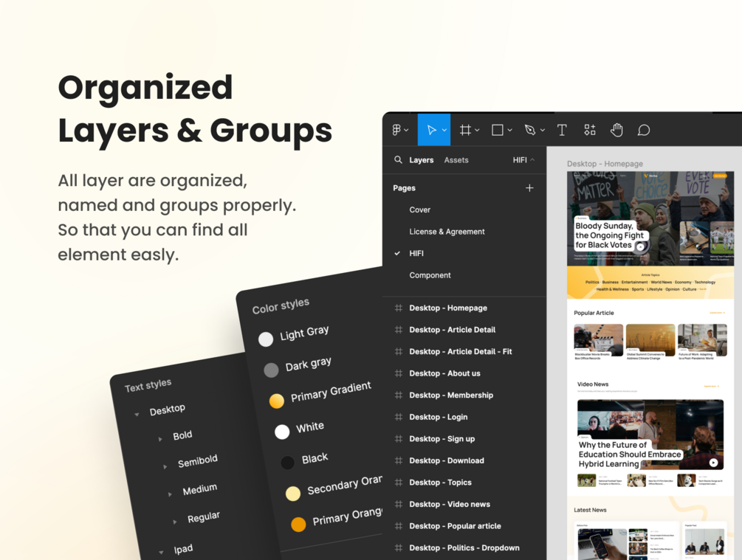Expand the Bold text styles group
Image resolution: width=742 pixels, height=560 pixels.
(160, 440)
